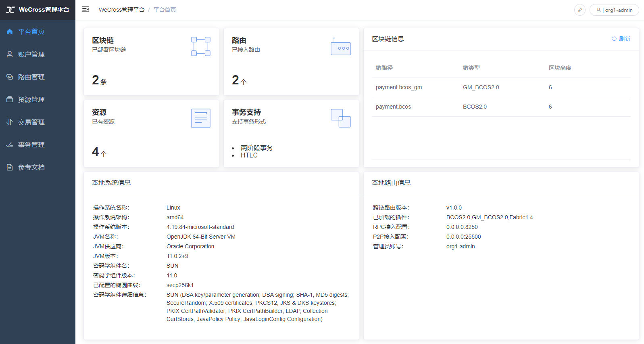This screenshot has height=344, width=644.
Task: Click the 区块高度 column header
Action: tap(560, 68)
